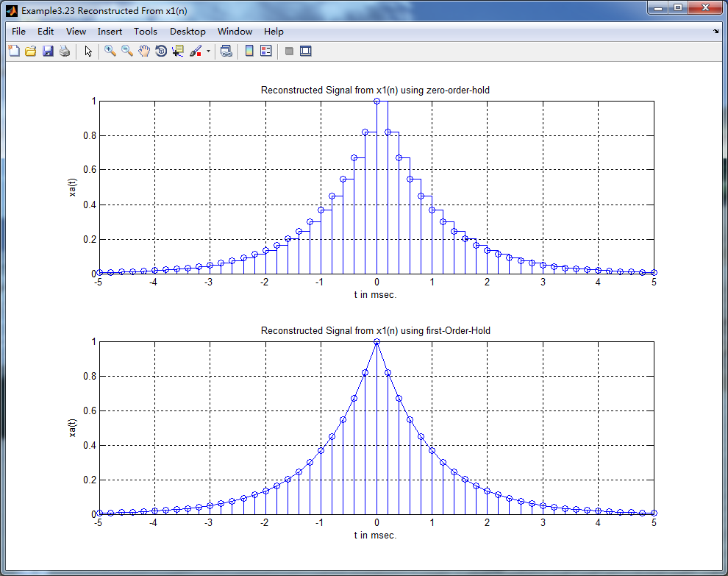The width and height of the screenshot is (728, 576).
Task: Open the View menu
Action: point(76,32)
